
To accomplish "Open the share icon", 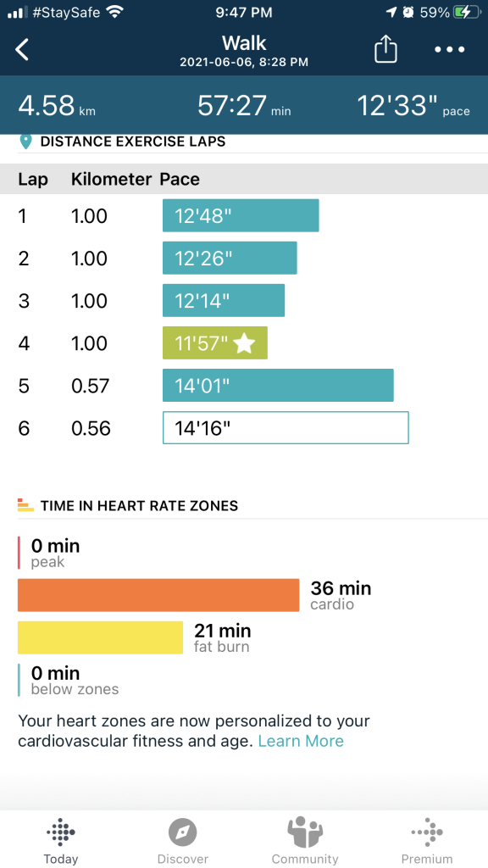I will click(385, 48).
